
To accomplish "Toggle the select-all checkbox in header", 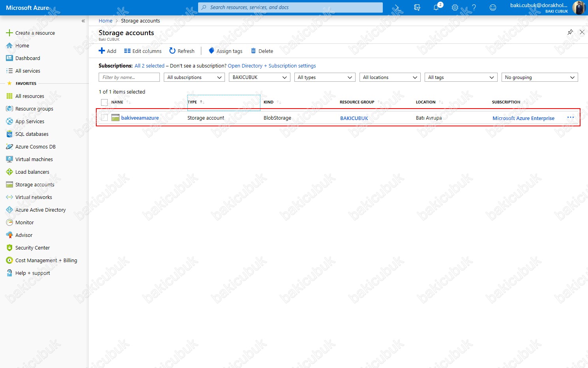I will pos(105,103).
